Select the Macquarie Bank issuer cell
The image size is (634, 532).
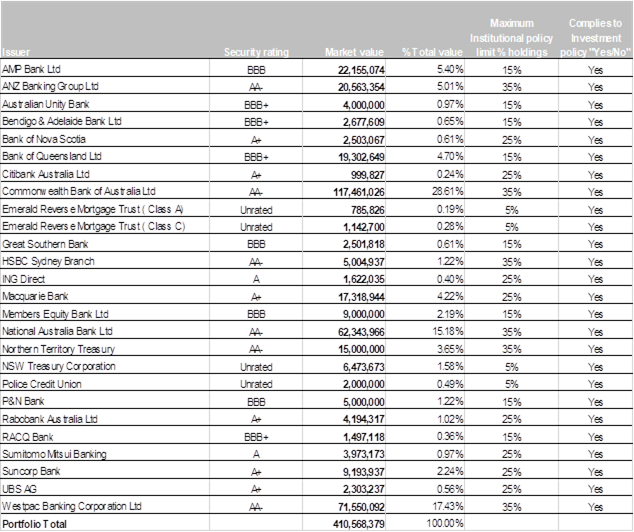pos(36,296)
